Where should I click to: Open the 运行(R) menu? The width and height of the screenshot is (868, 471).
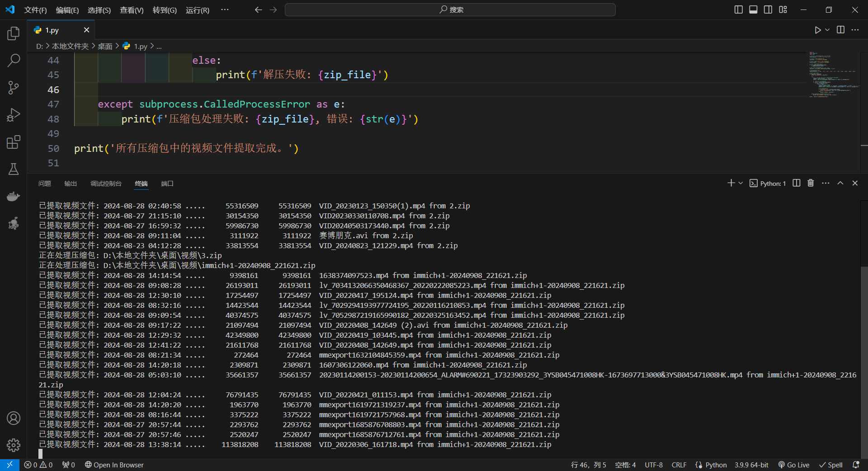click(198, 10)
